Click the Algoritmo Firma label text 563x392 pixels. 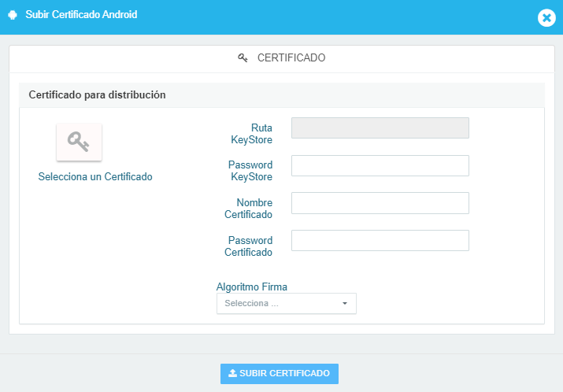click(x=252, y=287)
